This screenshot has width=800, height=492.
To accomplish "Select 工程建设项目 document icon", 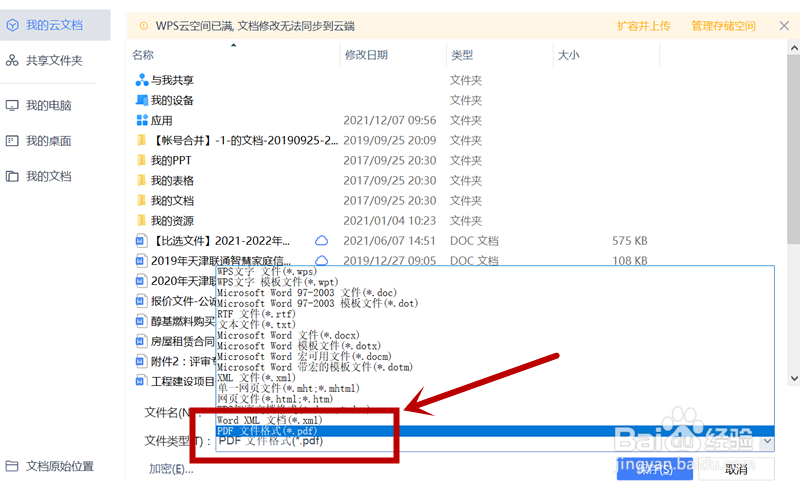I will (141, 381).
